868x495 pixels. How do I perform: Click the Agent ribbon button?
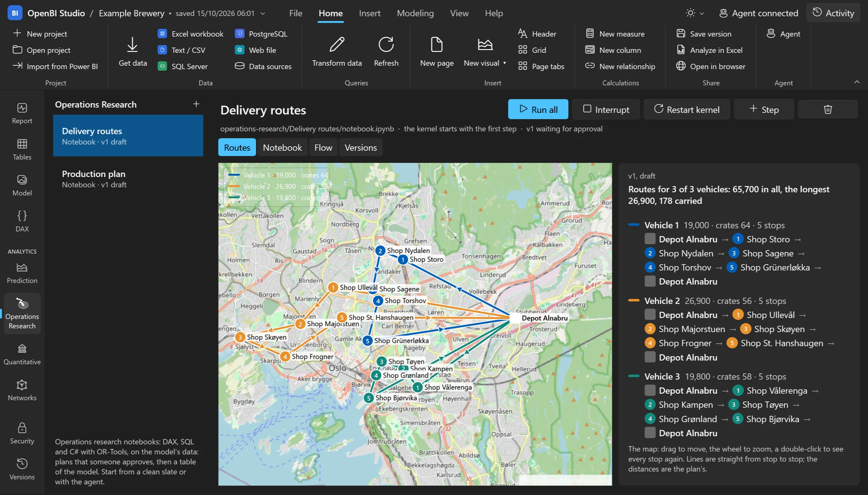(x=783, y=34)
